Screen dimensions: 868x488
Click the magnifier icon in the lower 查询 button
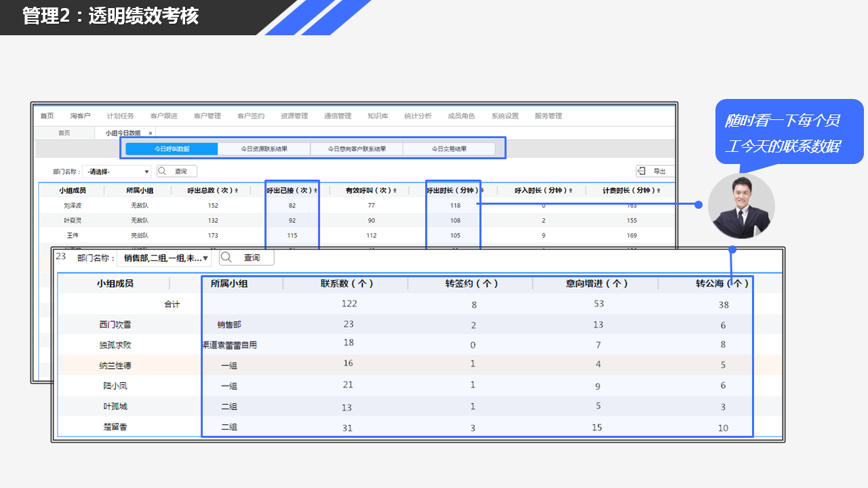[226, 258]
